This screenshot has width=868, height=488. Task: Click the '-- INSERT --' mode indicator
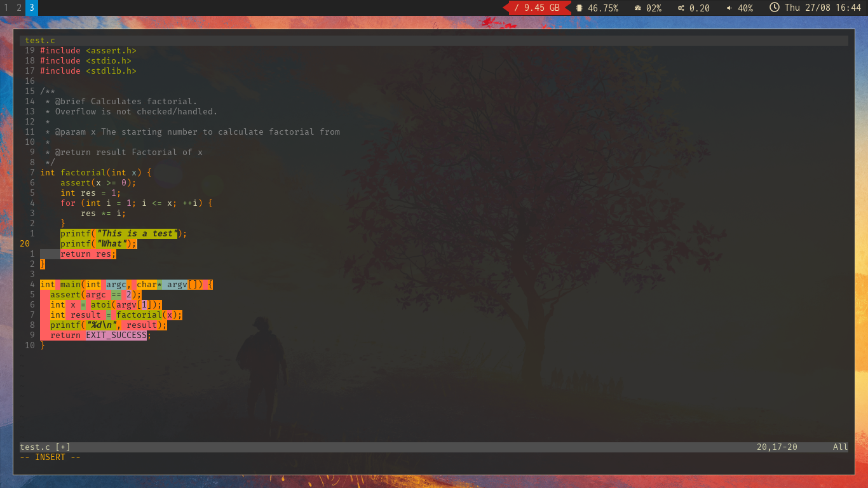[x=49, y=457]
